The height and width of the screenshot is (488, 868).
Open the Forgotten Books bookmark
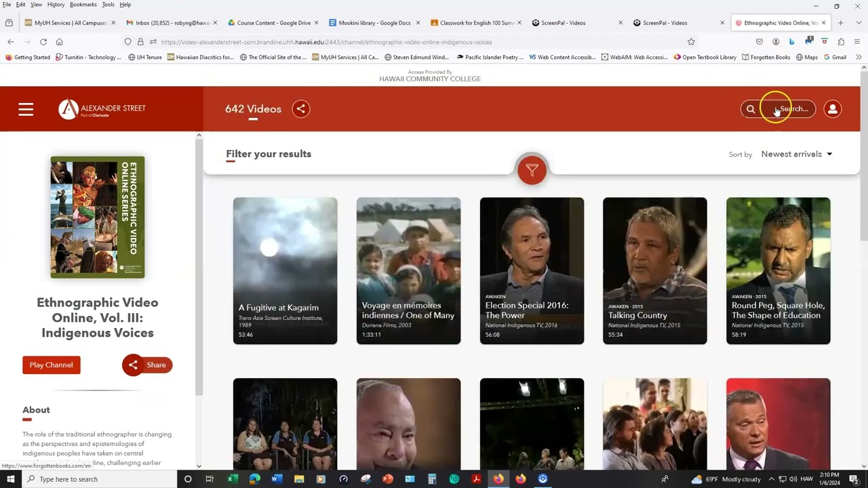click(x=766, y=57)
